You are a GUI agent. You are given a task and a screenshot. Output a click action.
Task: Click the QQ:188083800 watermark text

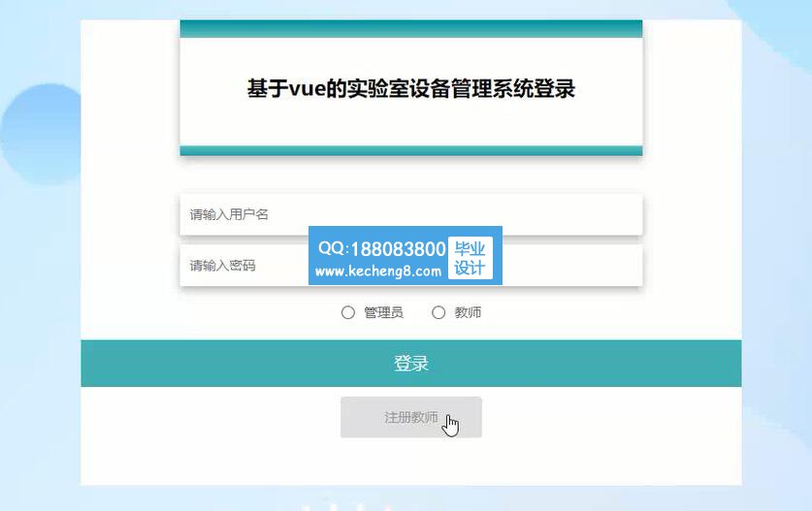coord(381,249)
